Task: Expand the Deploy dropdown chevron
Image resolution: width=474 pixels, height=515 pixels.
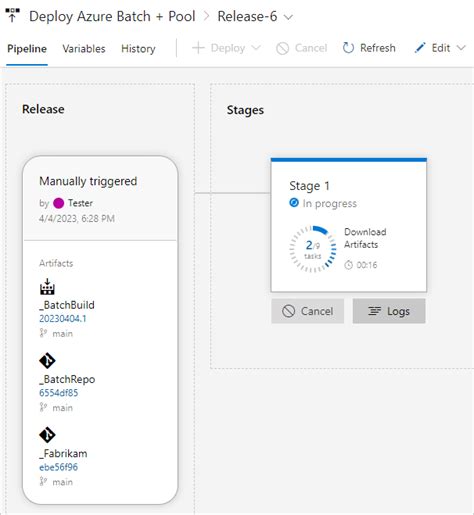Action: pyautogui.click(x=256, y=48)
